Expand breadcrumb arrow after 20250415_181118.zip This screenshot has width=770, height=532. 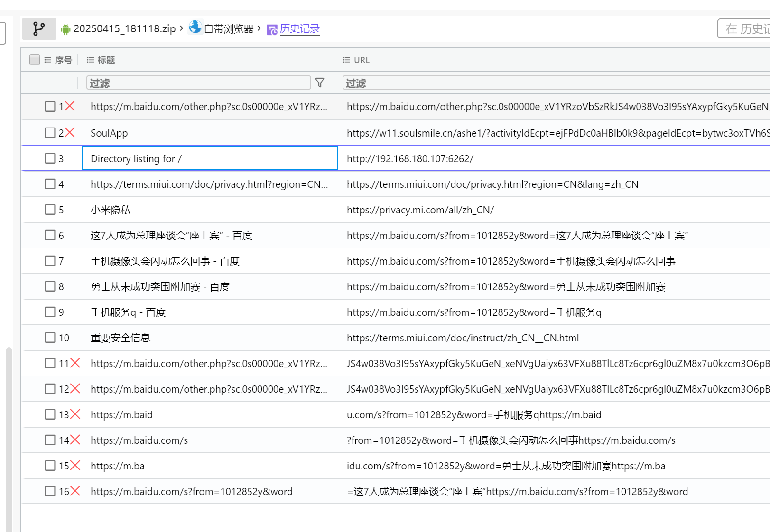[181, 28]
